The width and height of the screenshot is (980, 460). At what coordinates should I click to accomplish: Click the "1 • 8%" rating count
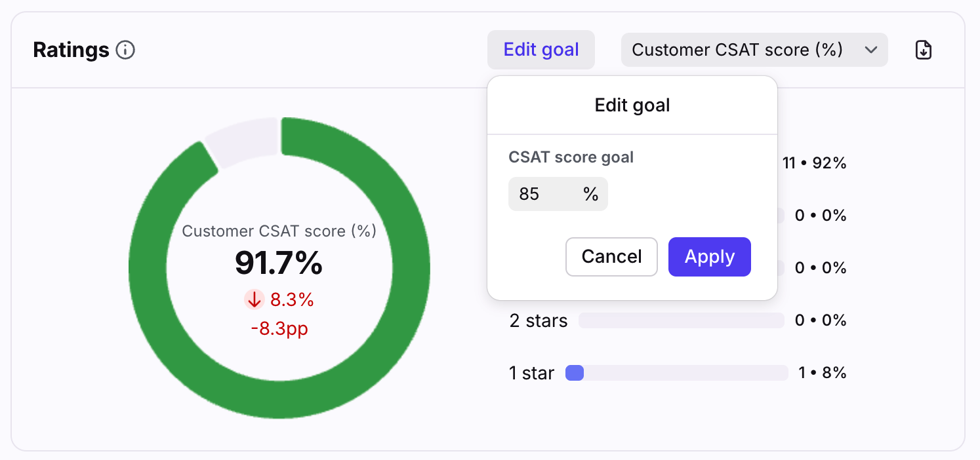click(x=822, y=373)
